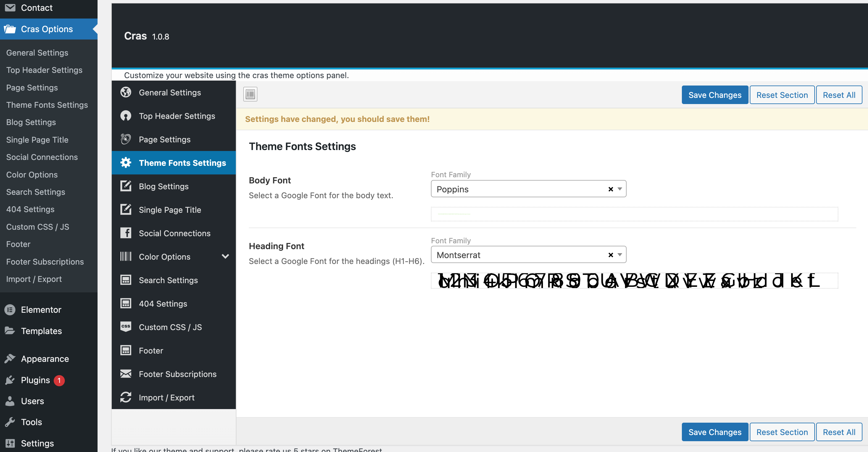868x452 pixels.
Task: Clear the Montserrat heading font selection
Action: (x=610, y=255)
